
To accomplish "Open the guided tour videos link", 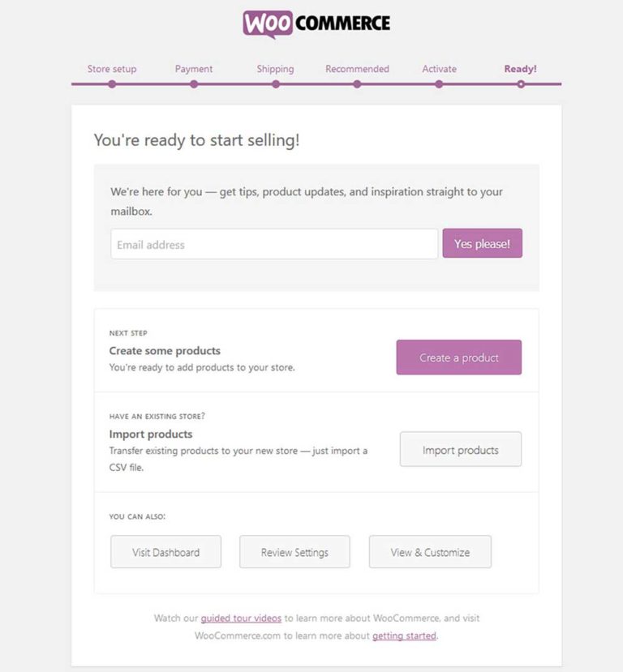I will (240, 618).
